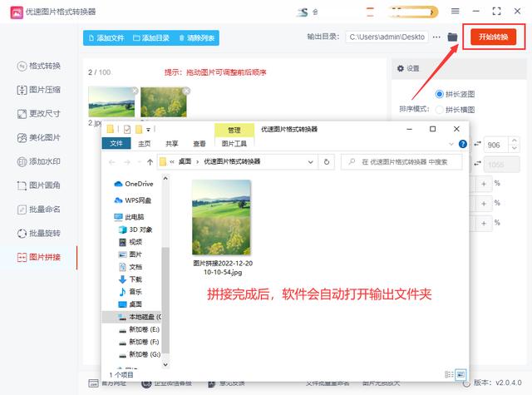532x395 pixels.
Task: Click the width field showing 906
Action: [x=495, y=146]
